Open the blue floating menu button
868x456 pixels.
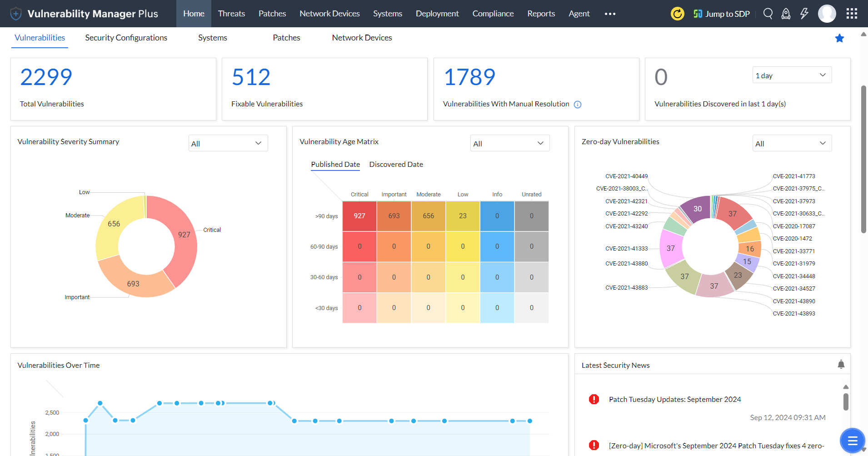(852, 440)
